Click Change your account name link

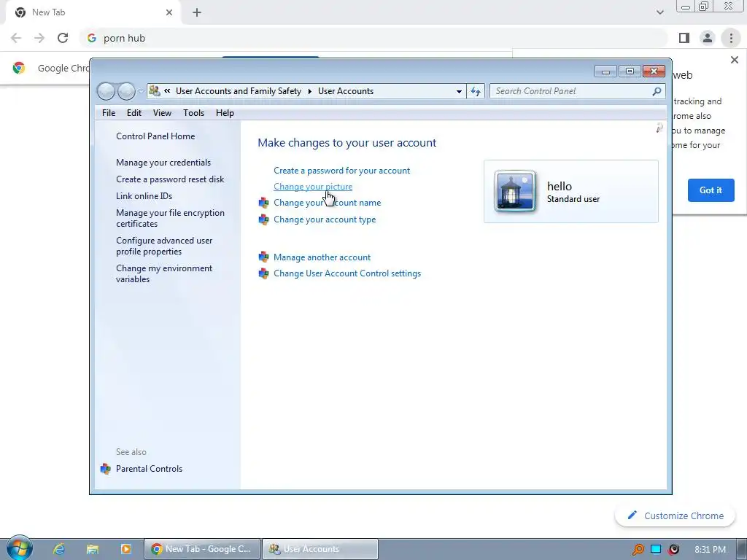[x=328, y=203]
